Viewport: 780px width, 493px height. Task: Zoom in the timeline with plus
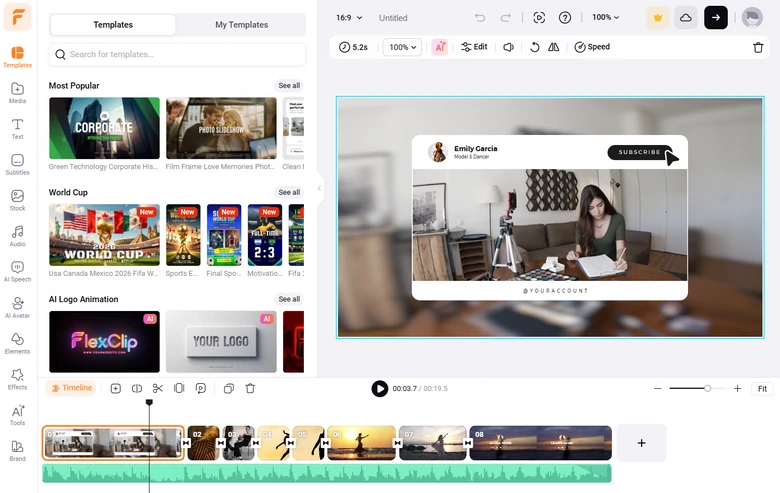[x=737, y=389]
